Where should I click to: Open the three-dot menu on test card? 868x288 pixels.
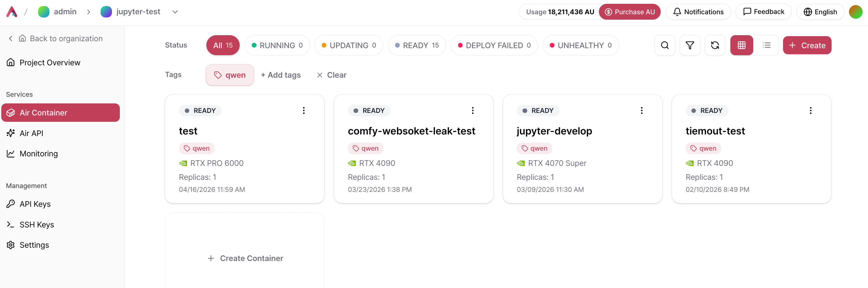[x=304, y=111]
